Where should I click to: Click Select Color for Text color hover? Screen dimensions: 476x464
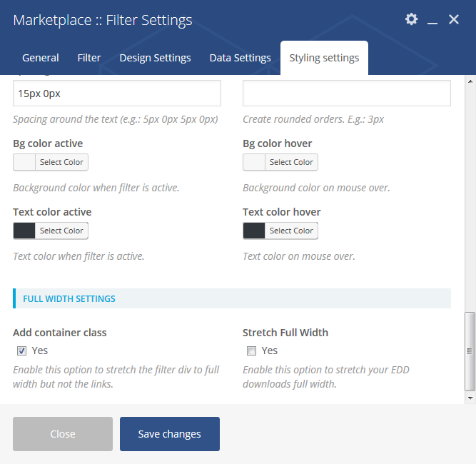click(x=291, y=231)
